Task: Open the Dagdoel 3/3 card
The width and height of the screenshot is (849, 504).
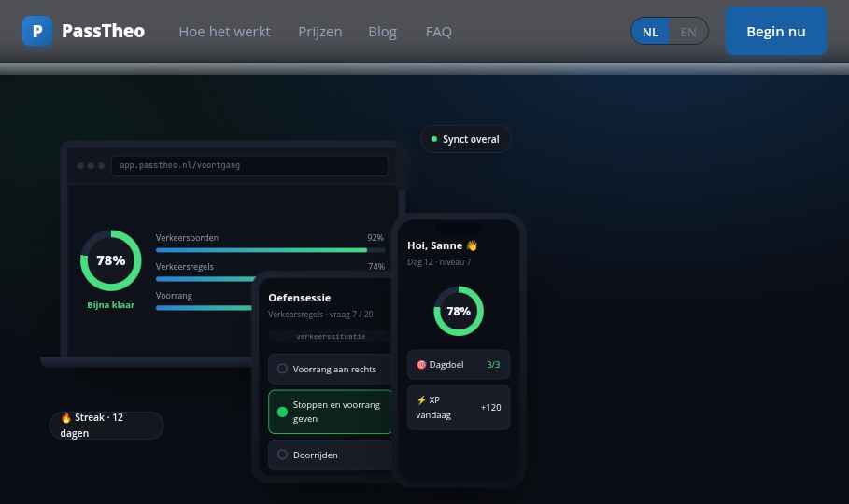Action: coord(458,365)
